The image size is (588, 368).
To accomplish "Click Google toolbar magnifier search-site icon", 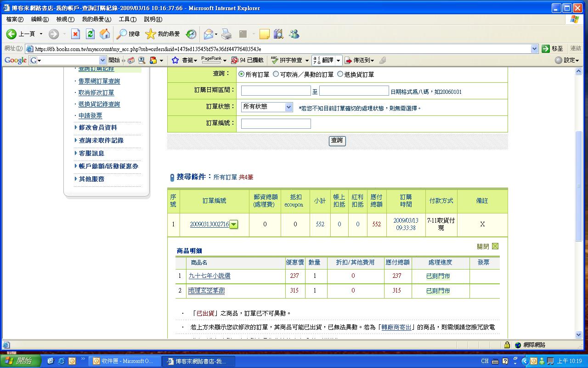I will pos(142,60).
